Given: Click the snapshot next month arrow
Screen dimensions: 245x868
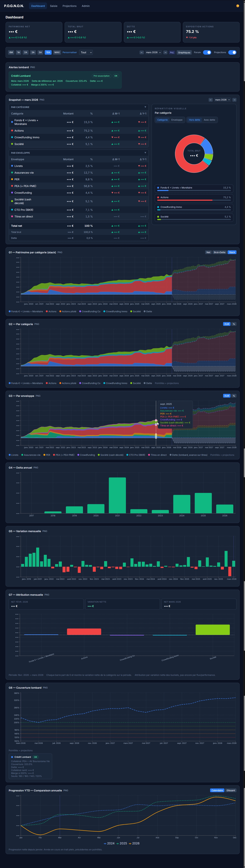Looking at the screenshot, I should pyautogui.click(x=234, y=100).
